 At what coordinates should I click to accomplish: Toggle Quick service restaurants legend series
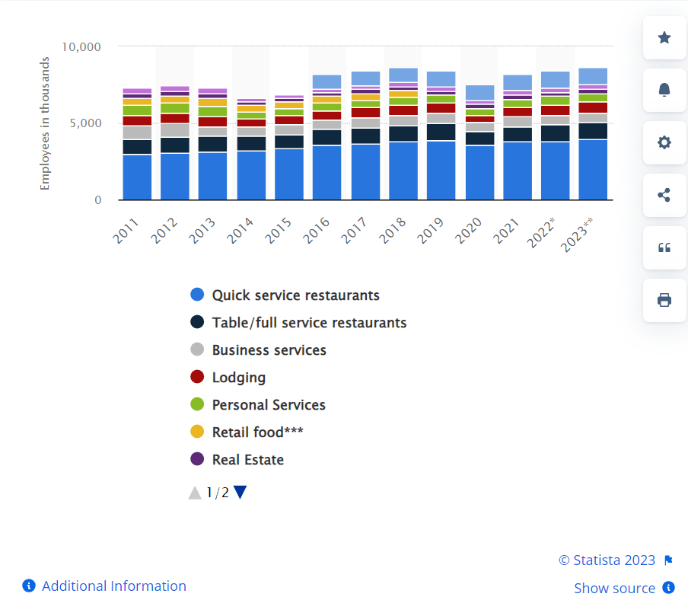click(x=295, y=295)
